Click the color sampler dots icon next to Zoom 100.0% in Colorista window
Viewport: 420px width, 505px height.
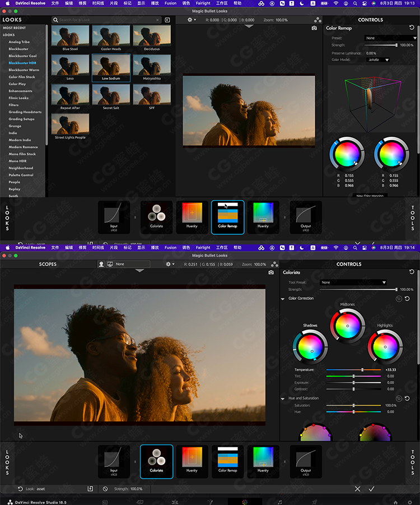274,264
